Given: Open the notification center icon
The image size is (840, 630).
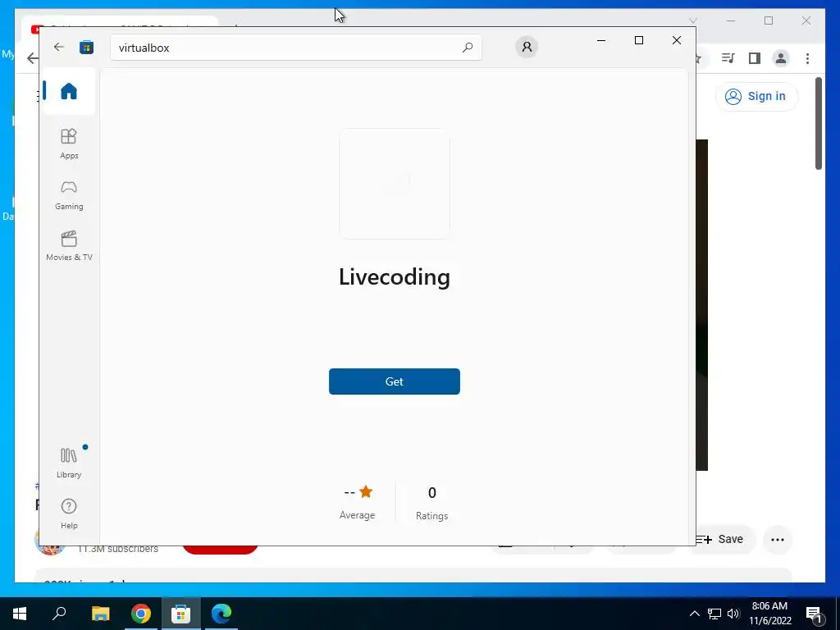Looking at the screenshot, I should tap(815, 614).
